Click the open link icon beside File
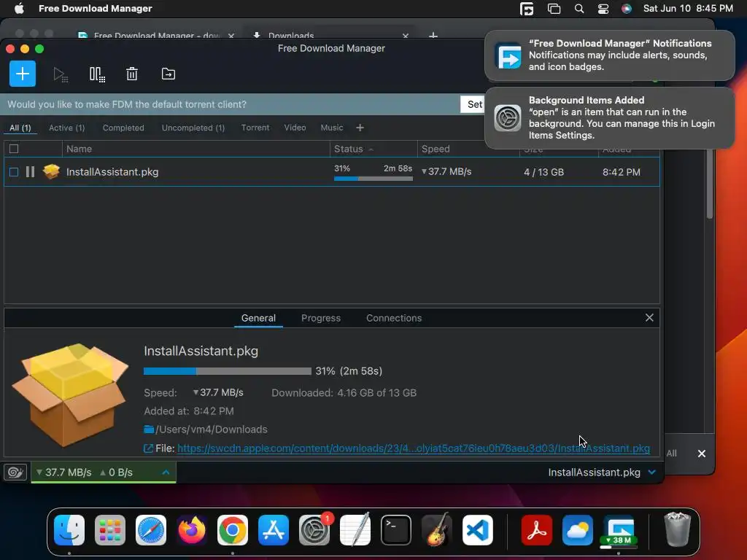 coord(148,448)
